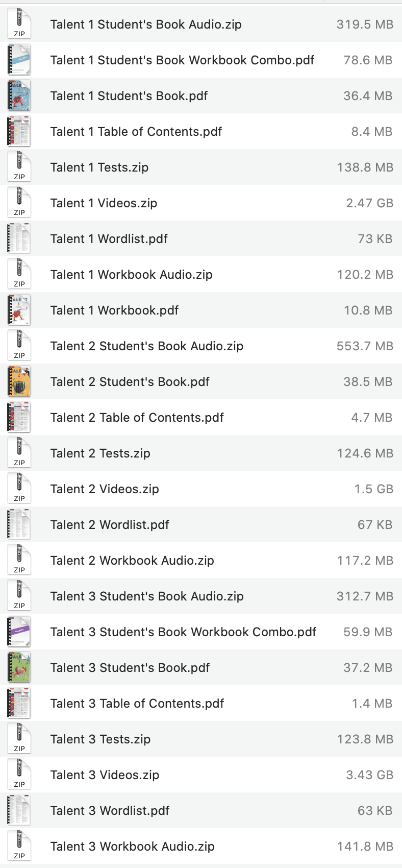The height and width of the screenshot is (868, 402).
Task: Click the Talent 1 Student's Book cover thumbnail
Action: tap(18, 95)
